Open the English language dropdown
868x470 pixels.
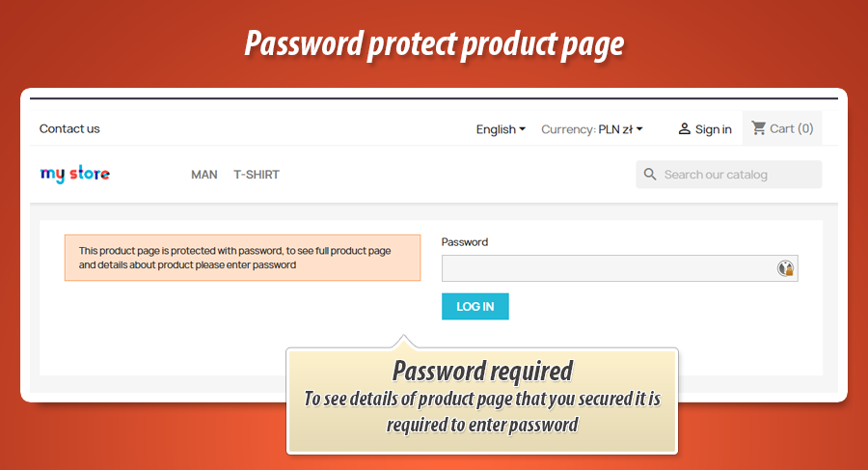(x=501, y=129)
